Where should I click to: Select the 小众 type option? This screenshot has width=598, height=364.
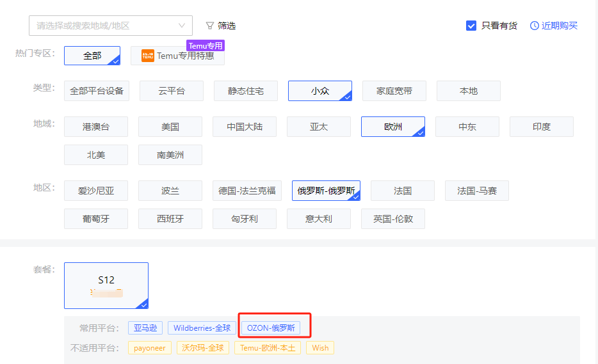[320, 91]
